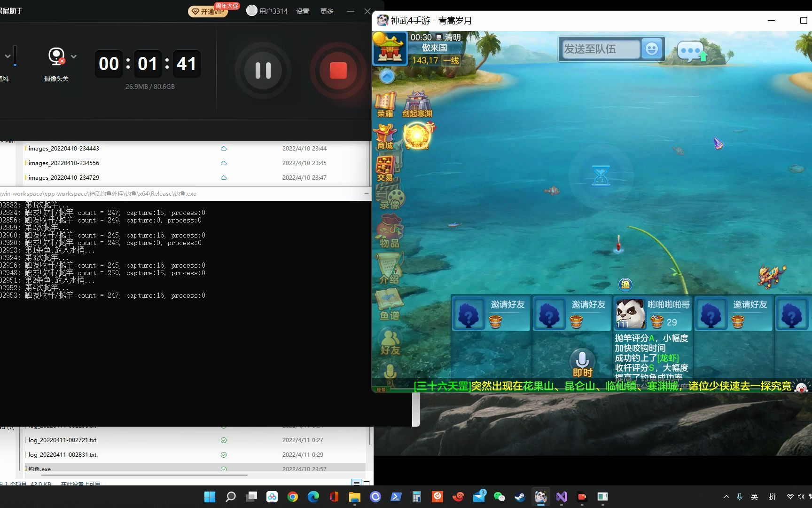Screen dimensions: 812x508
Task: Open WeChat from taskbar
Action: click(x=500, y=497)
